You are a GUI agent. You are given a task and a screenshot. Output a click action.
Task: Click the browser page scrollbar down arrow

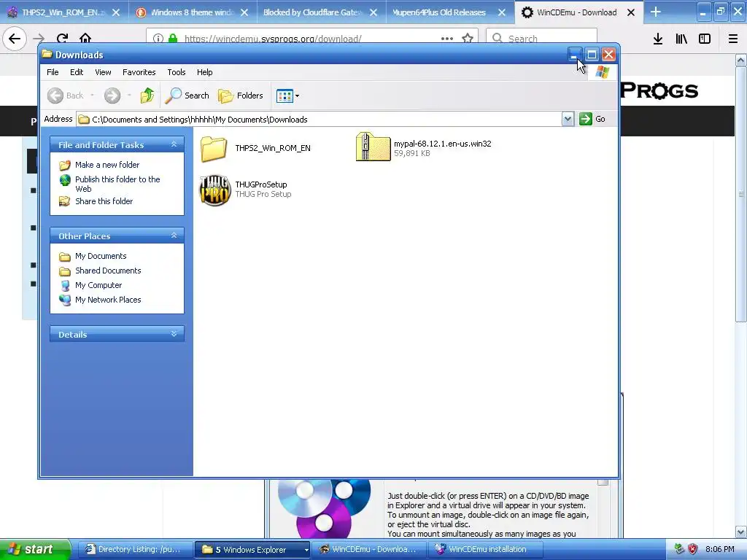(740, 532)
